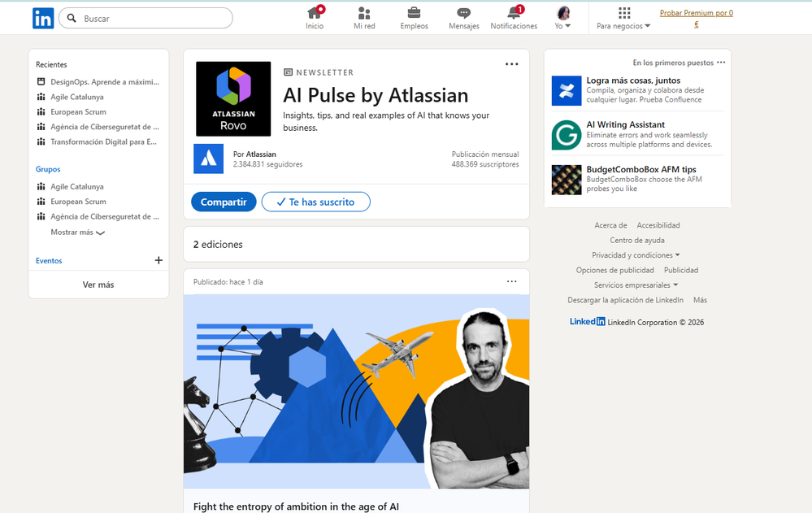Click the Compartir button

(224, 202)
